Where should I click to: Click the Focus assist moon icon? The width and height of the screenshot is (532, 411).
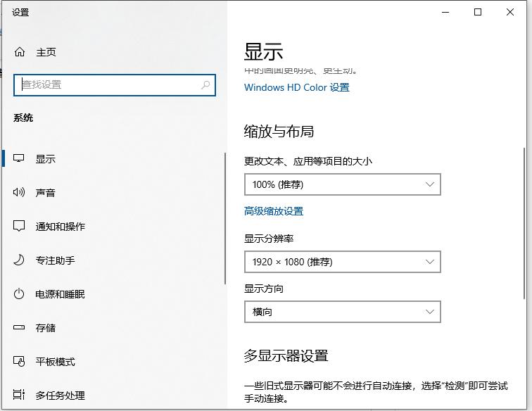[x=19, y=260]
